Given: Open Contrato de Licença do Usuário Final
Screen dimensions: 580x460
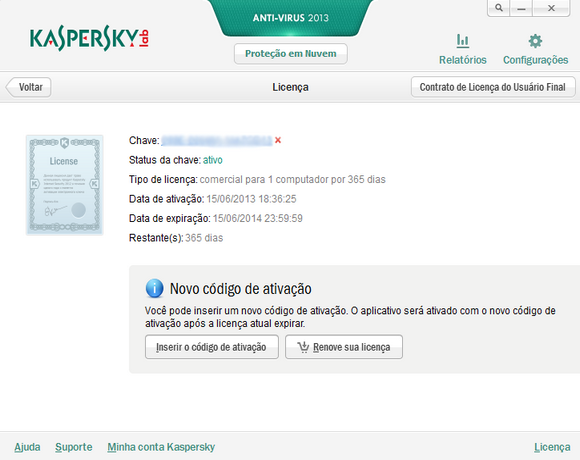Looking at the screenshot, I should (493, 87).
